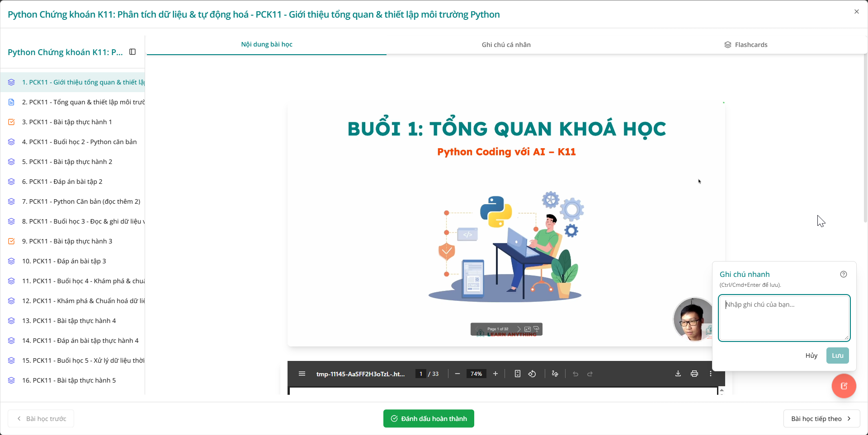Screen dimensions: 868x435
Task: Collapse the course lesson sidebar
Action: tap(132, 51)
